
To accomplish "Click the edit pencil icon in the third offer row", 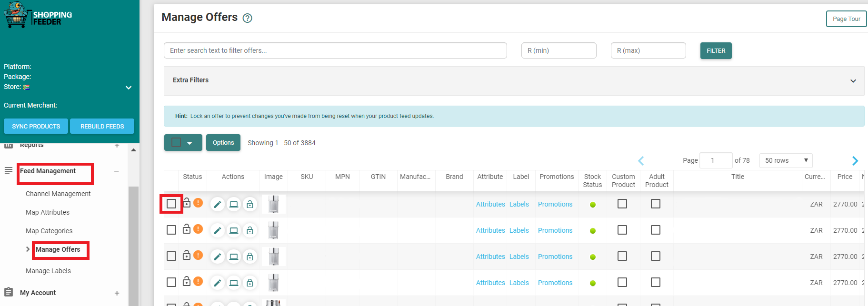I will point(218,257).
